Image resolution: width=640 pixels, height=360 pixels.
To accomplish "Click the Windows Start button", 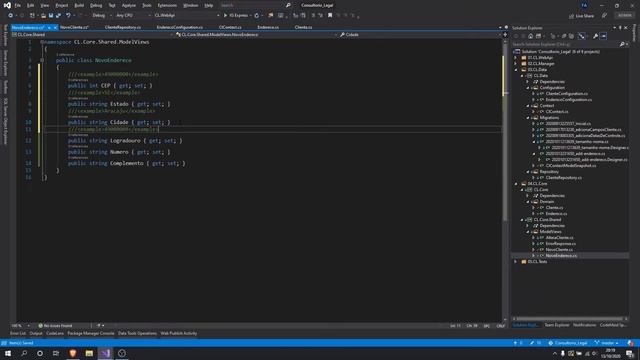I will tap(8, 353).
